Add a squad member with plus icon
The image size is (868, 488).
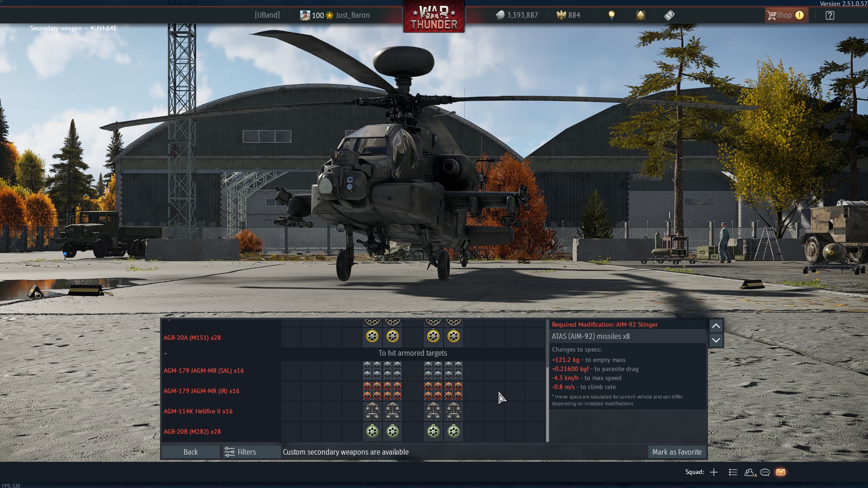click(714, 472)
